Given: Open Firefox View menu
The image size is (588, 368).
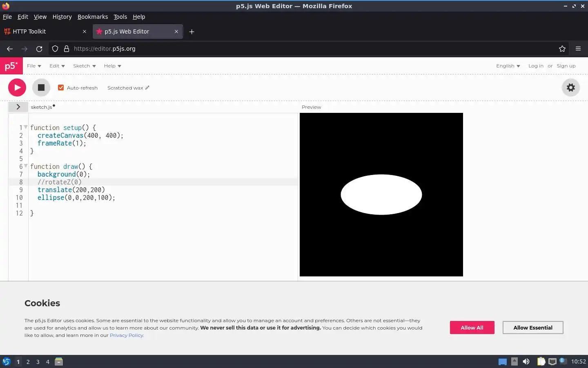Looking at the screenshot, I should pos(40,17).
